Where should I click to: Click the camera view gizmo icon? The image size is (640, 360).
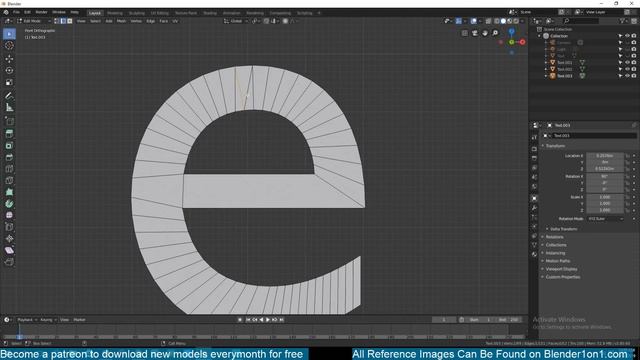click(475, 33)
